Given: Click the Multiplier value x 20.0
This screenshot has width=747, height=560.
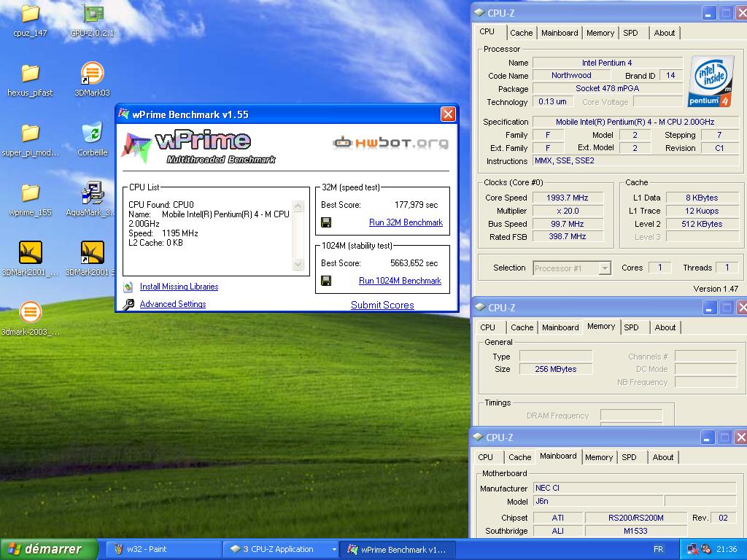Looking at the screenshot, I should [568, 211].
